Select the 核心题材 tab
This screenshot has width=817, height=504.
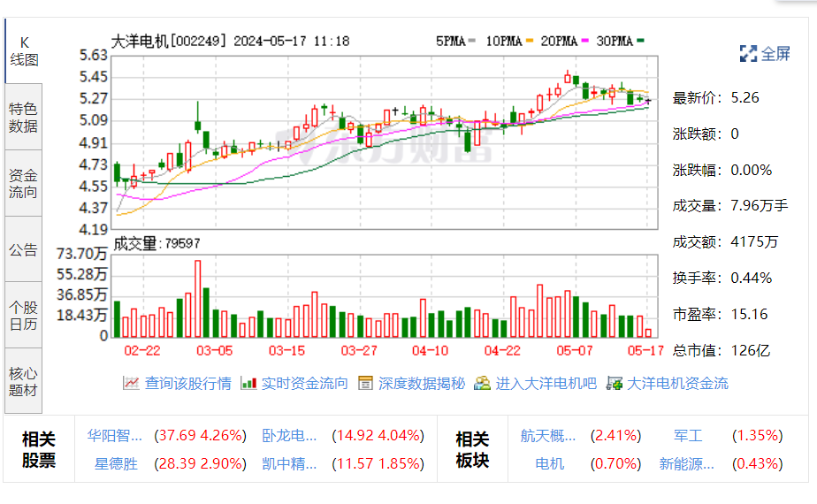pos(24,381)
